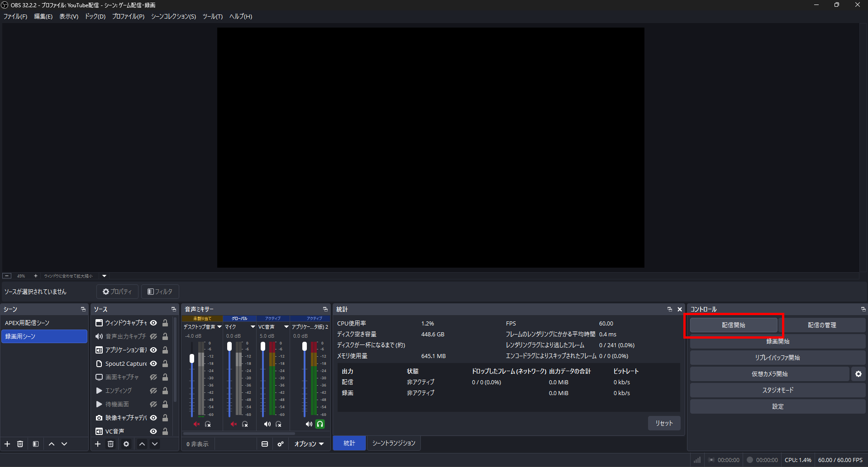The width and height of the screenshot is (868, 467).
Task: Show the 画面キャプチャ source
Action: point(153,377)
